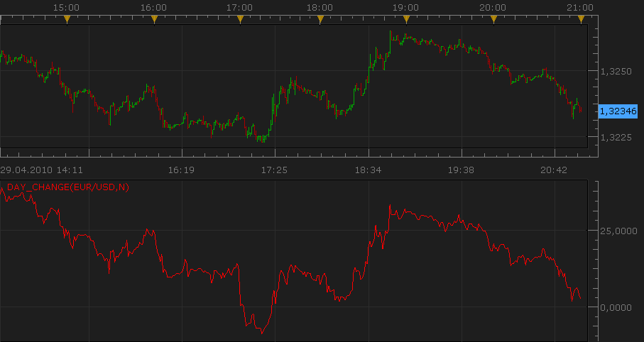644x342 pixels.
Task: Click the 20:00 top time label
Action: point(493,7)
